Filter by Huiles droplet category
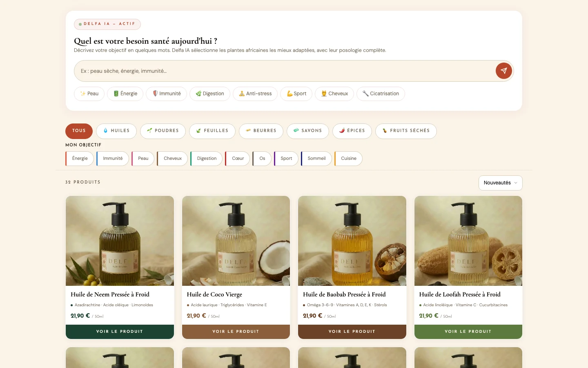 point(116,131)
